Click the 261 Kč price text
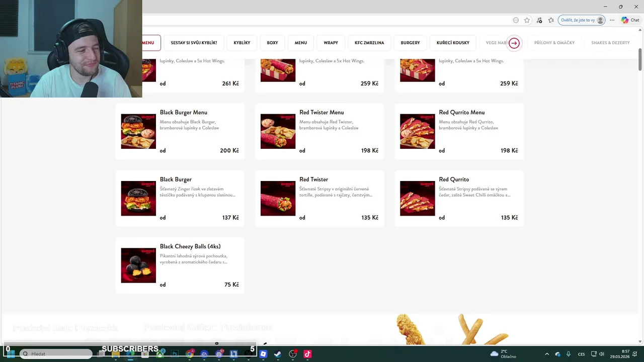 click(230, 83)
